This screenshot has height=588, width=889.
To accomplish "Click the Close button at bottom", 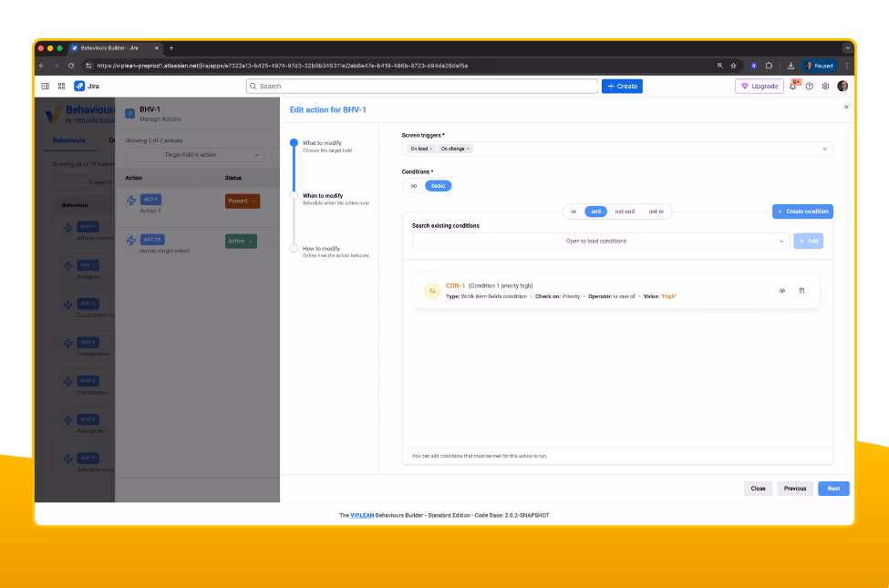I will point(758,489).
